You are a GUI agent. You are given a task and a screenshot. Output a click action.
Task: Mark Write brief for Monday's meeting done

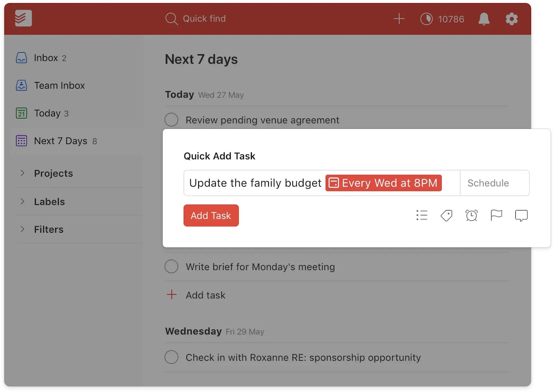[172, 266]
